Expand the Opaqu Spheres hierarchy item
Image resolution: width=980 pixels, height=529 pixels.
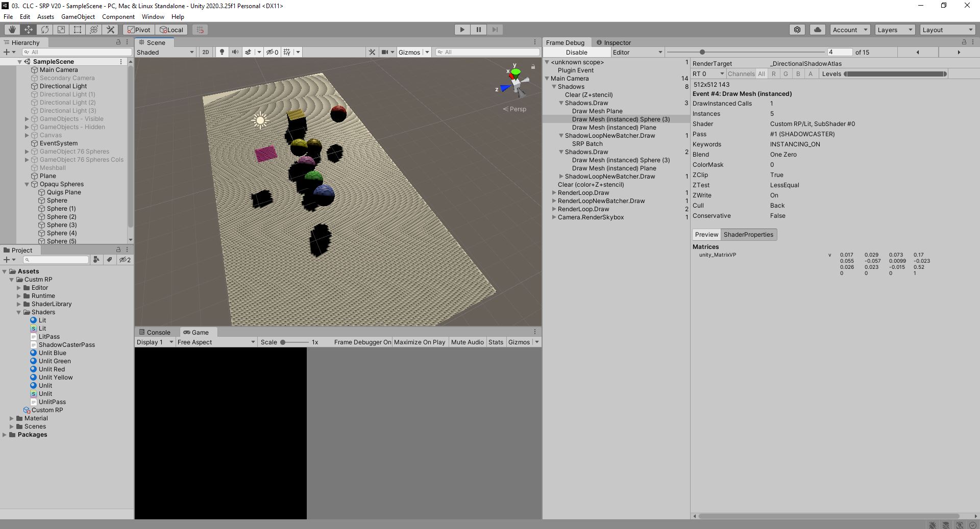(x=27, y=184)
